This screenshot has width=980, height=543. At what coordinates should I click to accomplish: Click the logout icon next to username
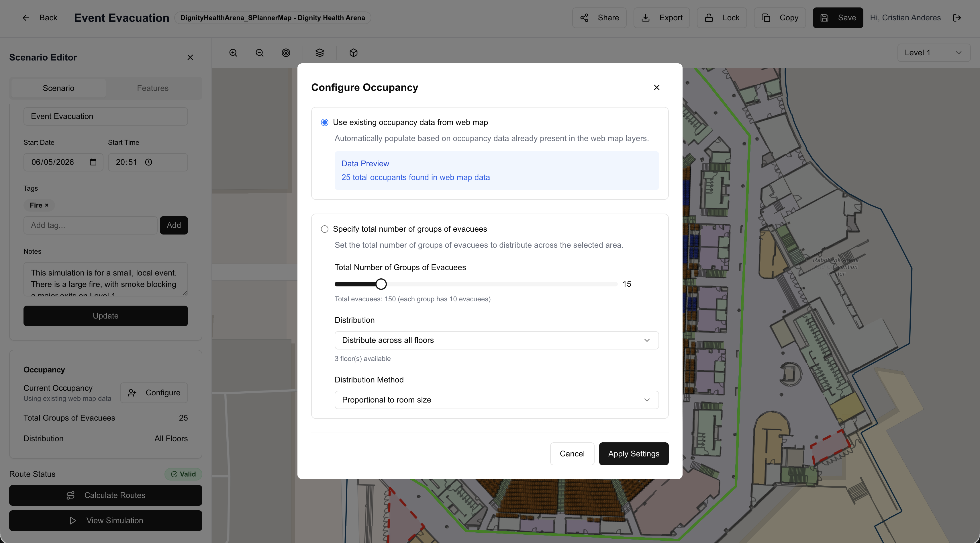point(957,17)
